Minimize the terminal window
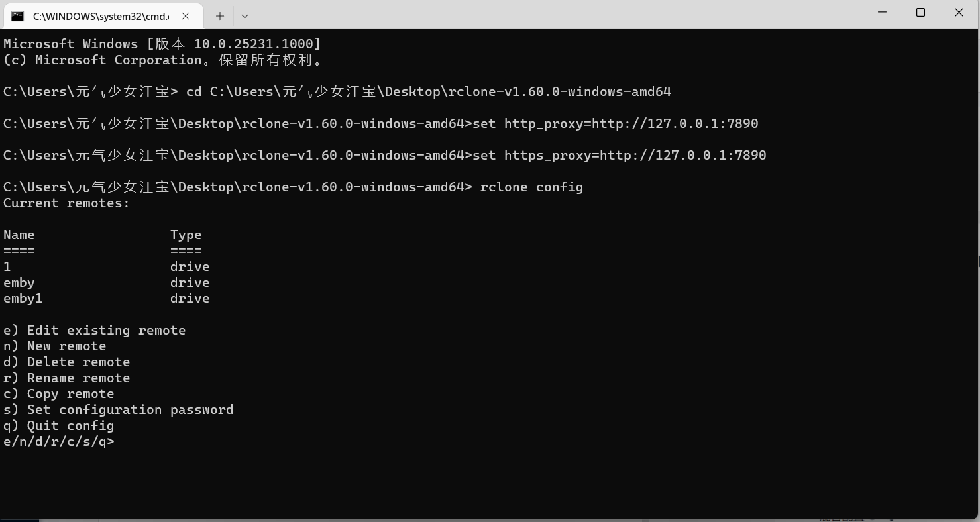This screenshot has width=980, height=522. coord(883,13)
